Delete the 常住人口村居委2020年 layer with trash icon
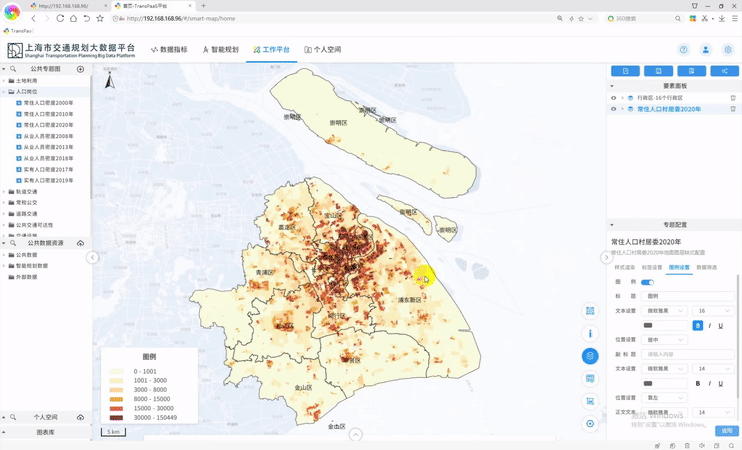 733,109
